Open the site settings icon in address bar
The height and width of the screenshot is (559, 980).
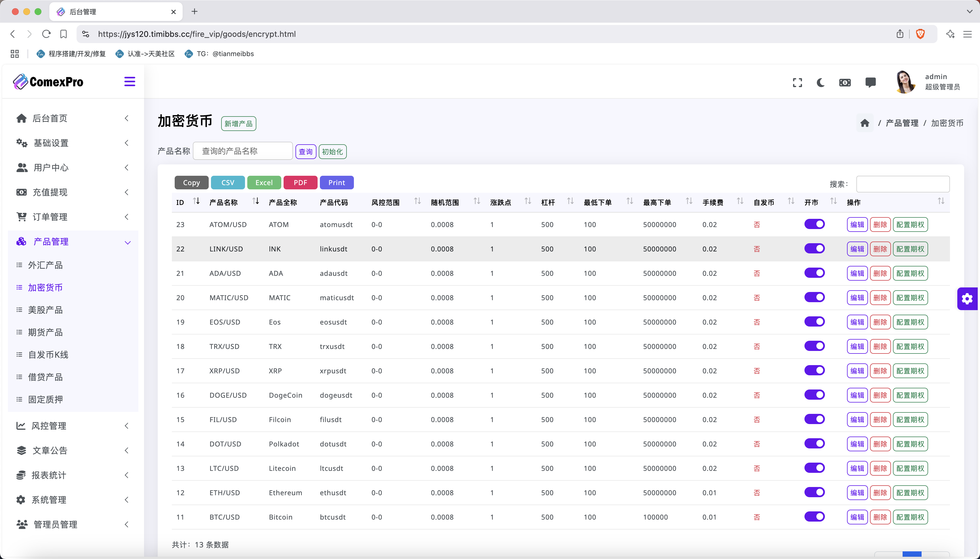tap(86, 34)
